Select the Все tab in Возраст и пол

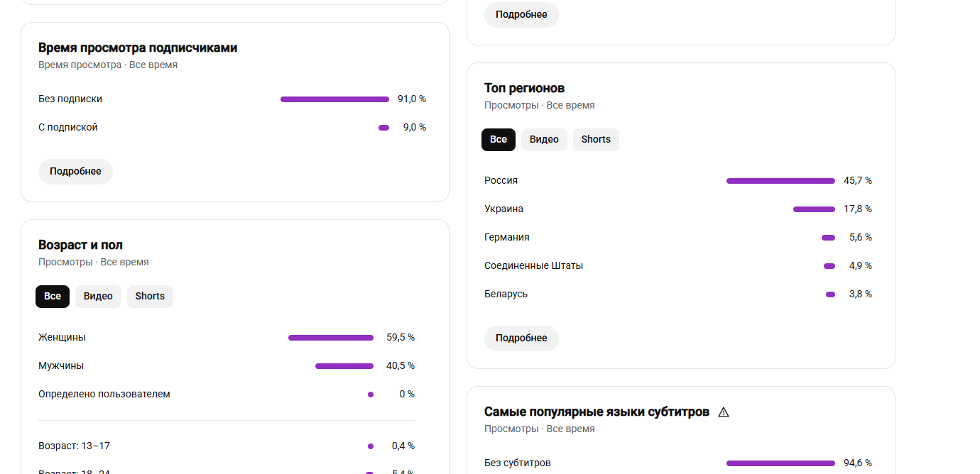(53, 297)
